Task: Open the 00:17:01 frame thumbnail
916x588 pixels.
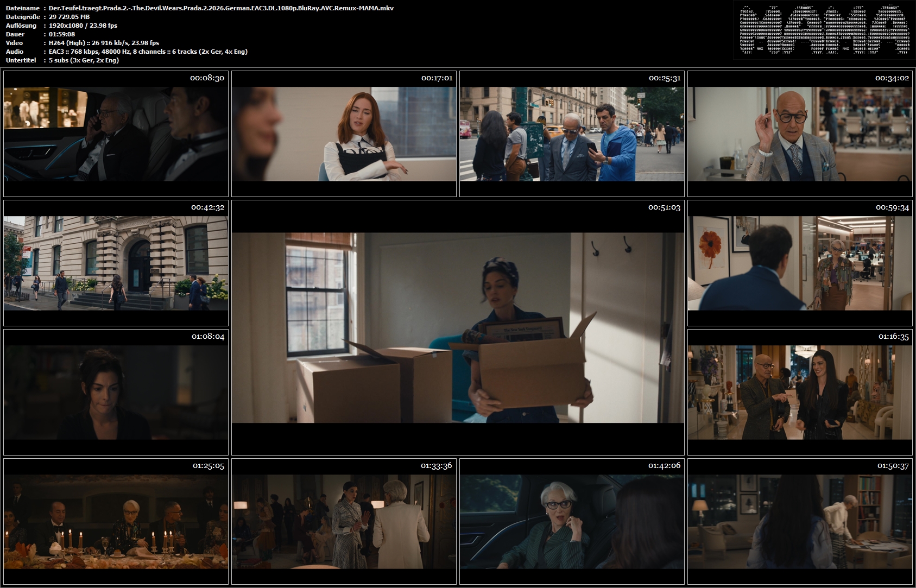Action: 344,134
